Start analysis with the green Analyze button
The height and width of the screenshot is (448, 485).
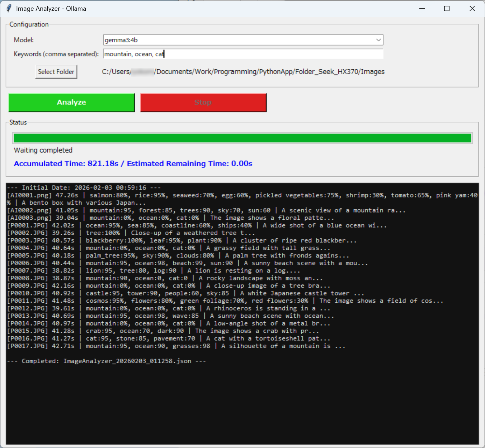pyautogui.click(x=72, y=102)
